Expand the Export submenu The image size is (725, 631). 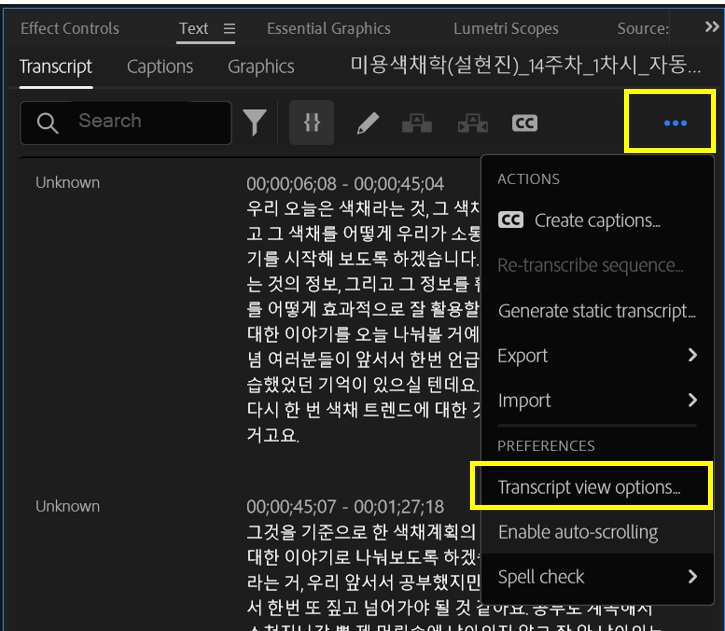tap(597, 355)
